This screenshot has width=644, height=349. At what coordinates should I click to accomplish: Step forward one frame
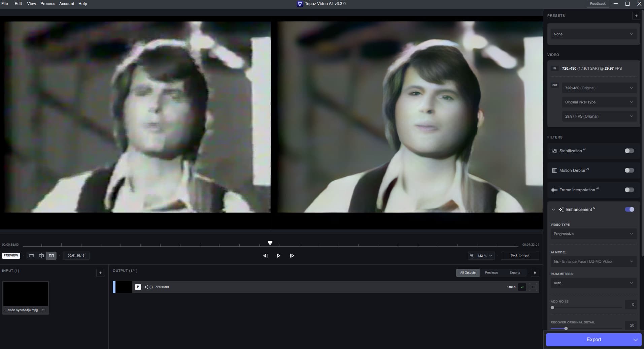point(292,256)
